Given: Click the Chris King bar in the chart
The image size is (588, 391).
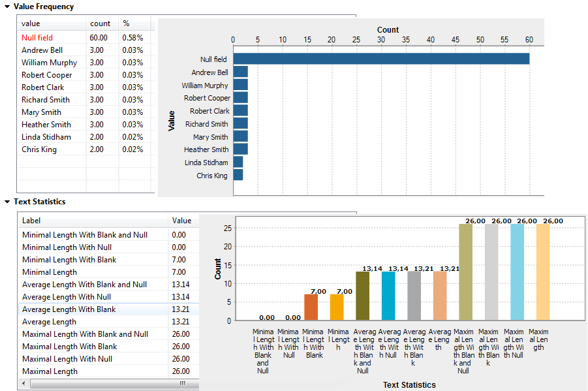Looking at the screenshot, I should tap(239, 175).
